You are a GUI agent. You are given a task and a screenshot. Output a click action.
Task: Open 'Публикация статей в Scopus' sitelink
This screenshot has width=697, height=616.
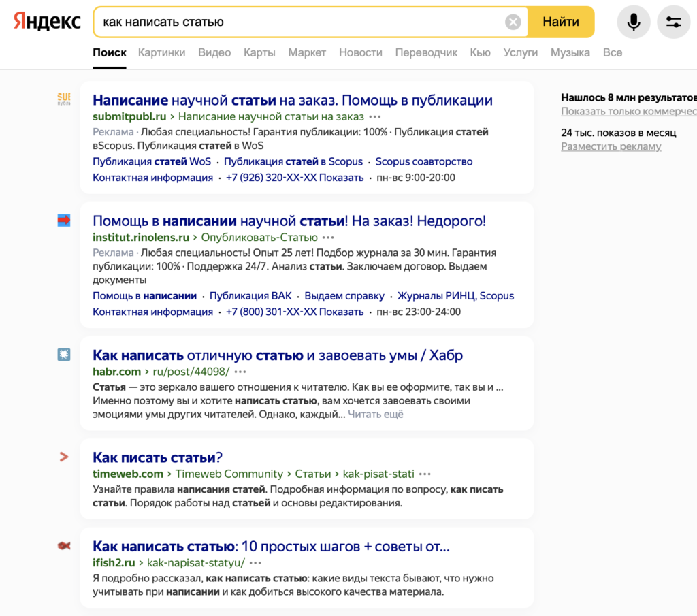[293, 161]
